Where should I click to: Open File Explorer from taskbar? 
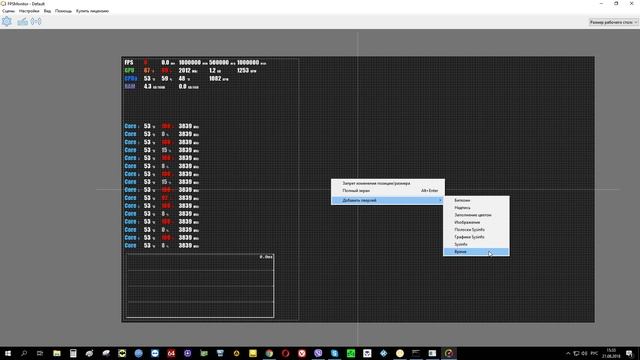57,353
